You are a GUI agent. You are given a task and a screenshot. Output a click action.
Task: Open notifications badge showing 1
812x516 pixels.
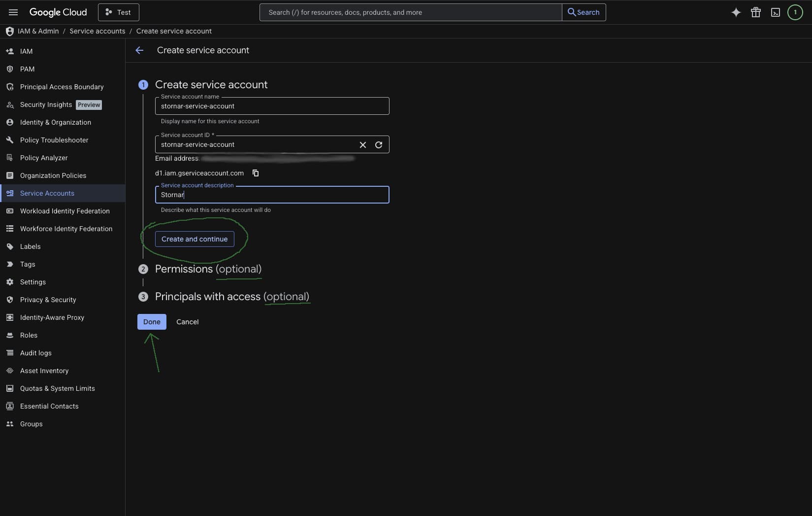click(x=795, y=12)
